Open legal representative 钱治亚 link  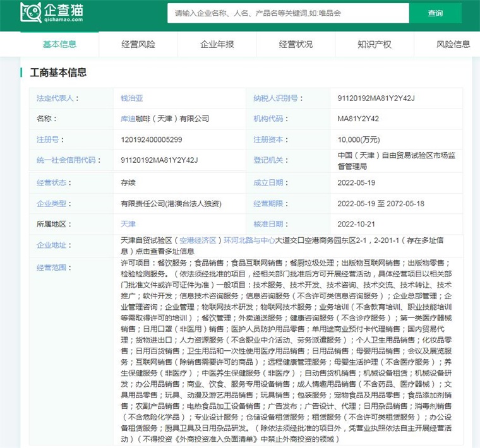coord(131,98)
